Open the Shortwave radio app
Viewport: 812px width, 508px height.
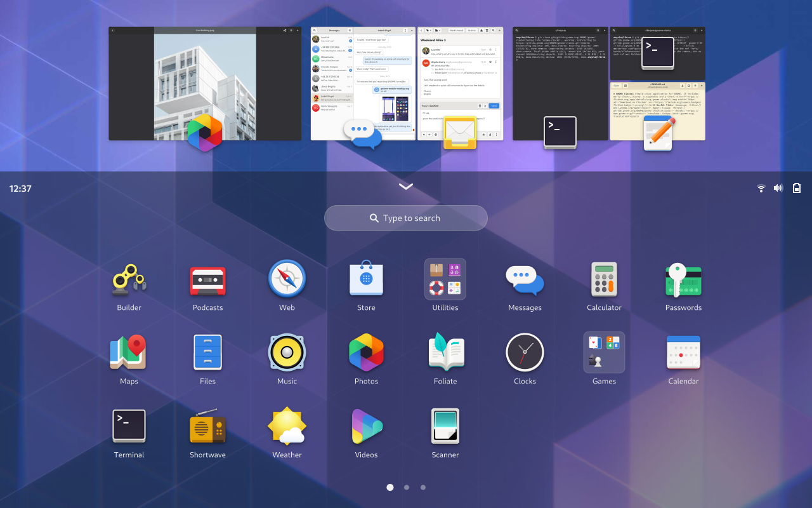[x=207, y=427]
